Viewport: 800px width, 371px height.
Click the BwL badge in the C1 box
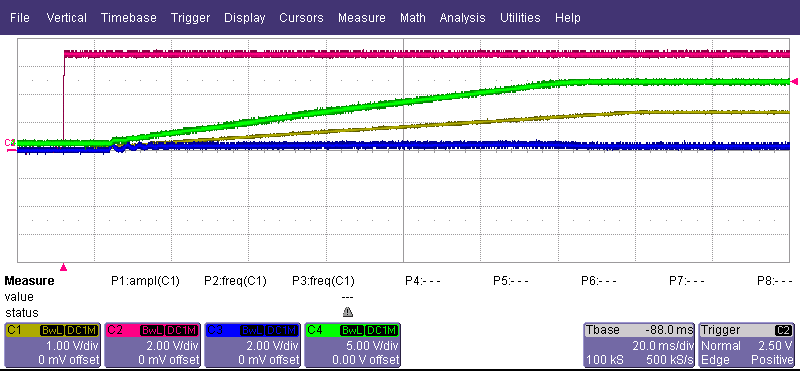[x=52, y=330]
